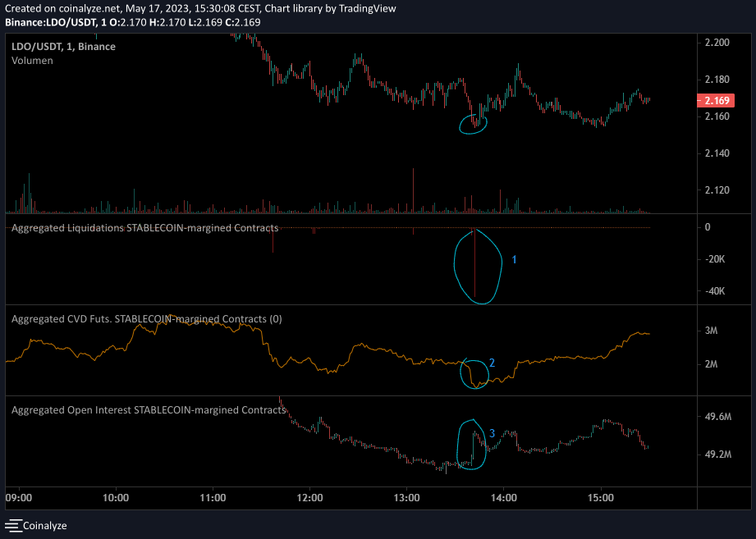This screenshot has height=539, width=756.
Task: Click the circled price low on candlestick chart
Action: [x=474, y=124]
